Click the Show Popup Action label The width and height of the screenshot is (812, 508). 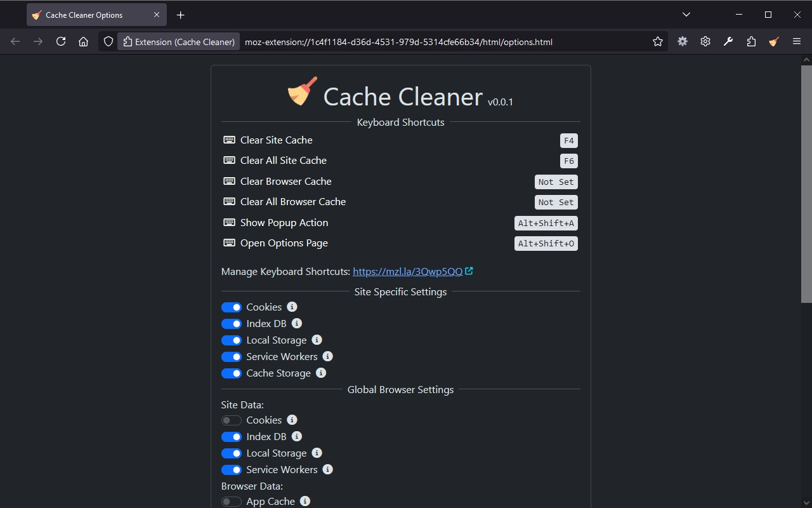tap(284, 223)
